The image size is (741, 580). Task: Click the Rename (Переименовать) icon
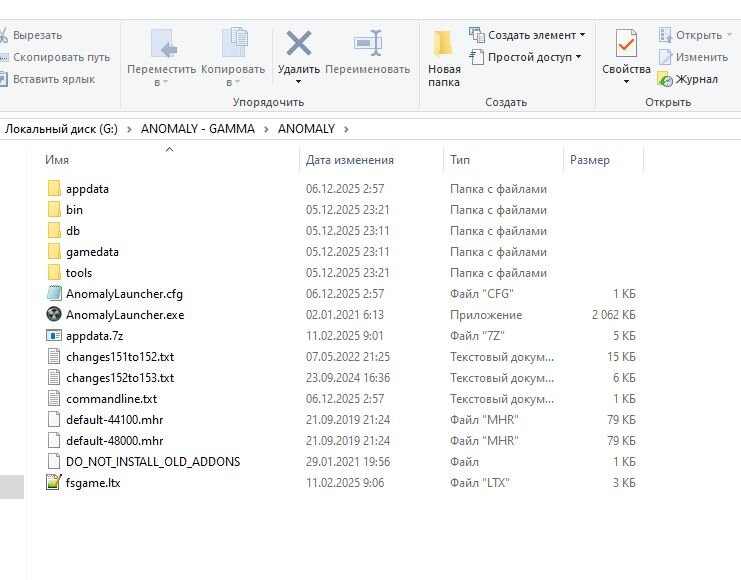click(x=367, y=44)
